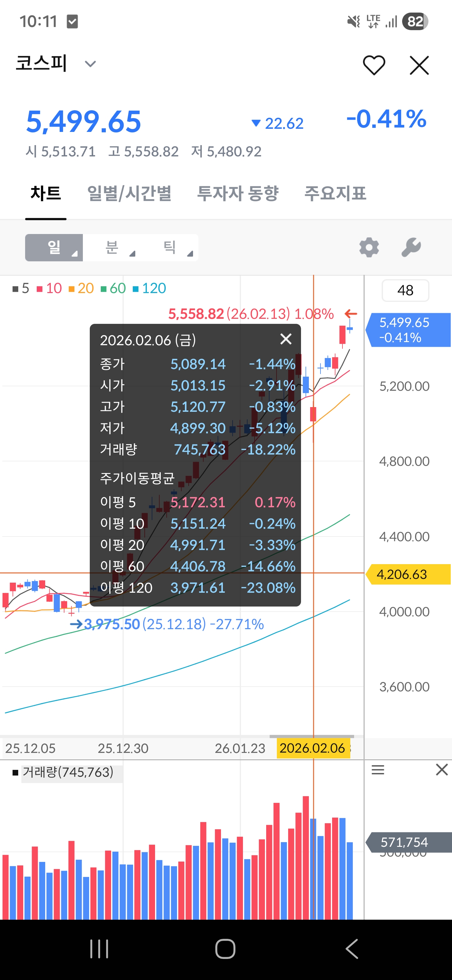Open the 주요지표 tab
Viewport: 452px width, 980px height.
coord(335,193)
